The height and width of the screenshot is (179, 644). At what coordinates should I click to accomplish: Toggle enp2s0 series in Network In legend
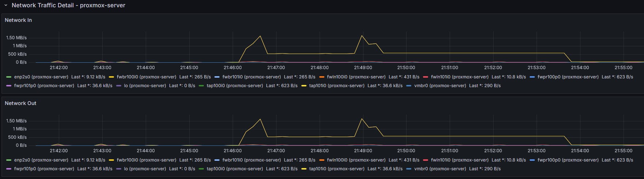[x=41, y=77]
